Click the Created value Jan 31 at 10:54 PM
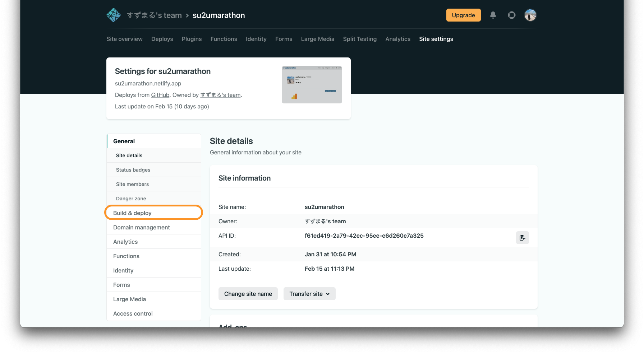 point(330,254)
